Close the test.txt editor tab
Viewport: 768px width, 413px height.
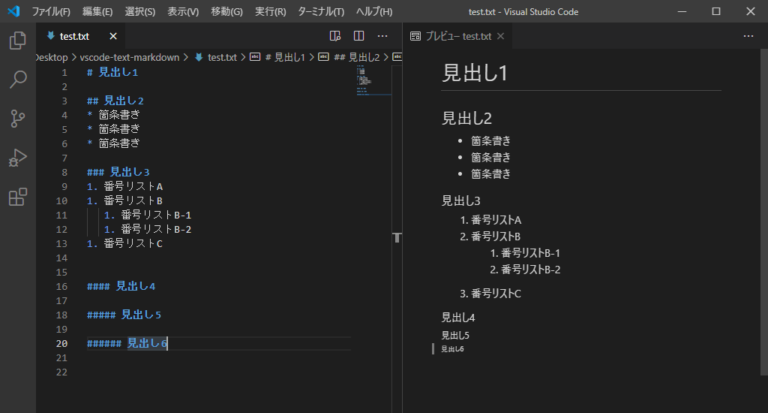click(113, 36)
